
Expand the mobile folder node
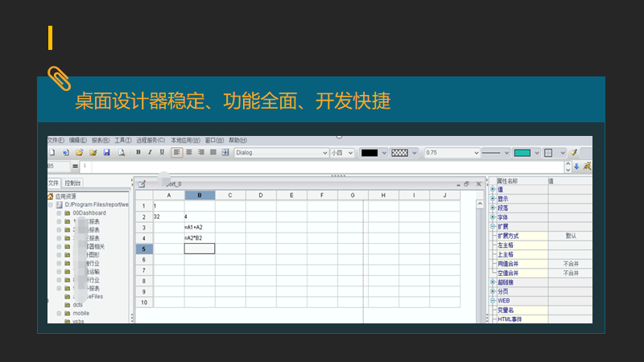tap(59, 313)
